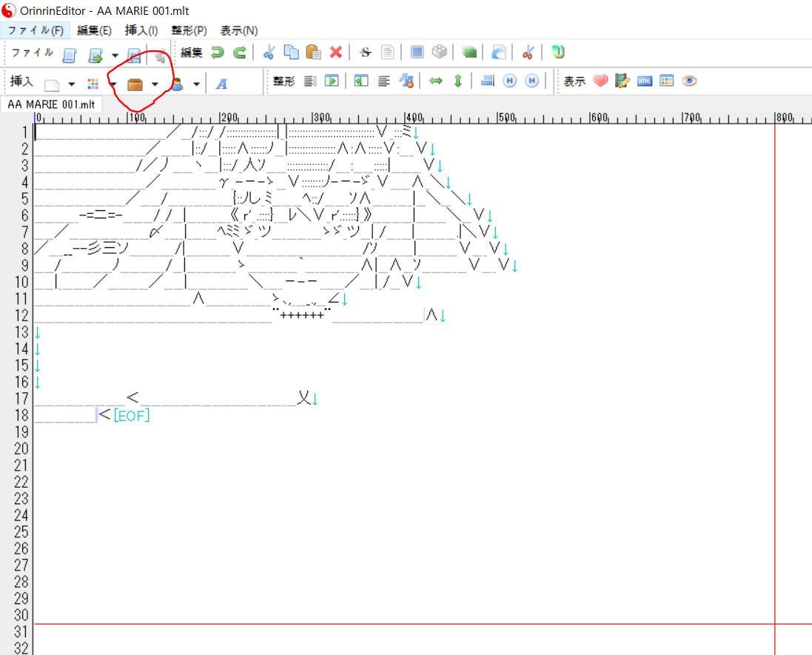Open the 挿入(I) menu

[x=141, y=30]
